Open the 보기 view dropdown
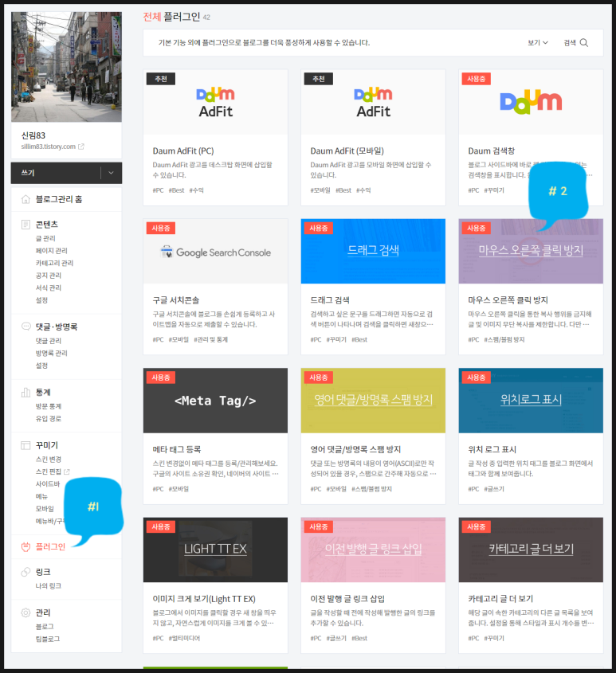The image size is (616, 673). point(538,42)
